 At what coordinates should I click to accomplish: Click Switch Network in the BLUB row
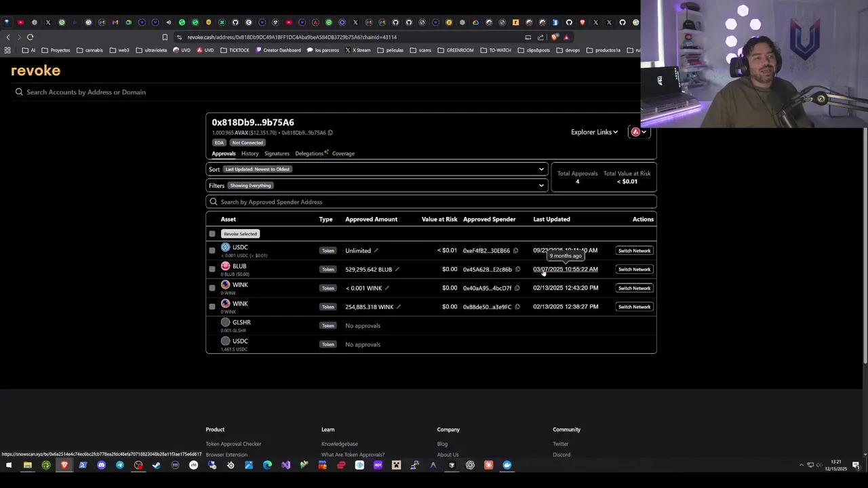[x=634, y=270]
